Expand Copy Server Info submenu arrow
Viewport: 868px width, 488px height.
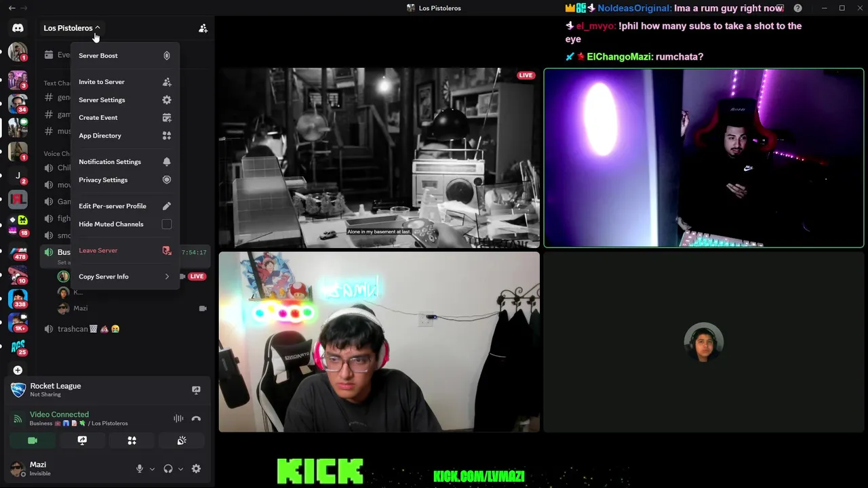(x=167, y=277)
